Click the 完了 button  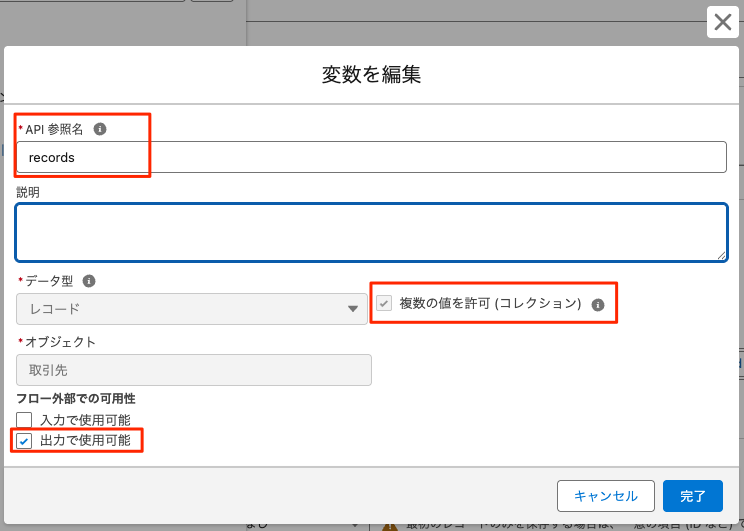[x=692, y=495]
